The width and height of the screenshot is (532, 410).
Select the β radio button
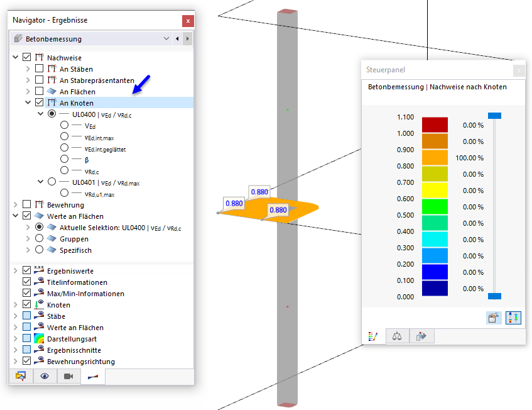[x=65, y=159]
